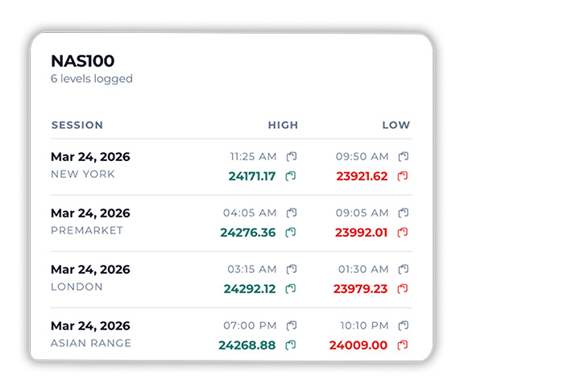Screen dimensions: 564x392
Task: Copy Premarket low time 09:05 AM
Action: coord(404,213)
